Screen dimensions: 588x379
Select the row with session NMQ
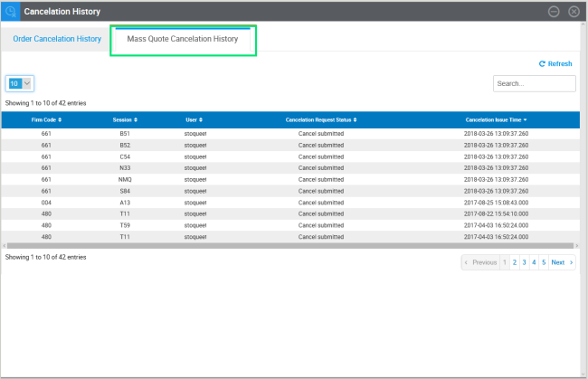coord(289,179)
